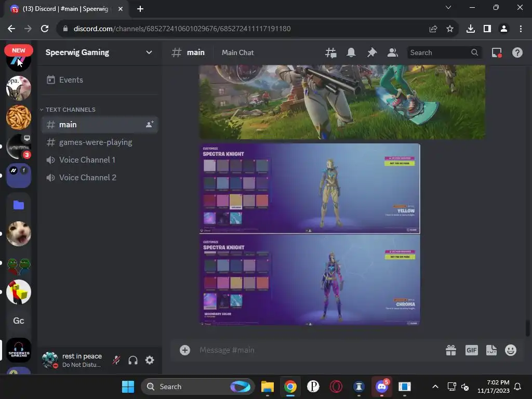Select the Gc server icon

point(19,321)
